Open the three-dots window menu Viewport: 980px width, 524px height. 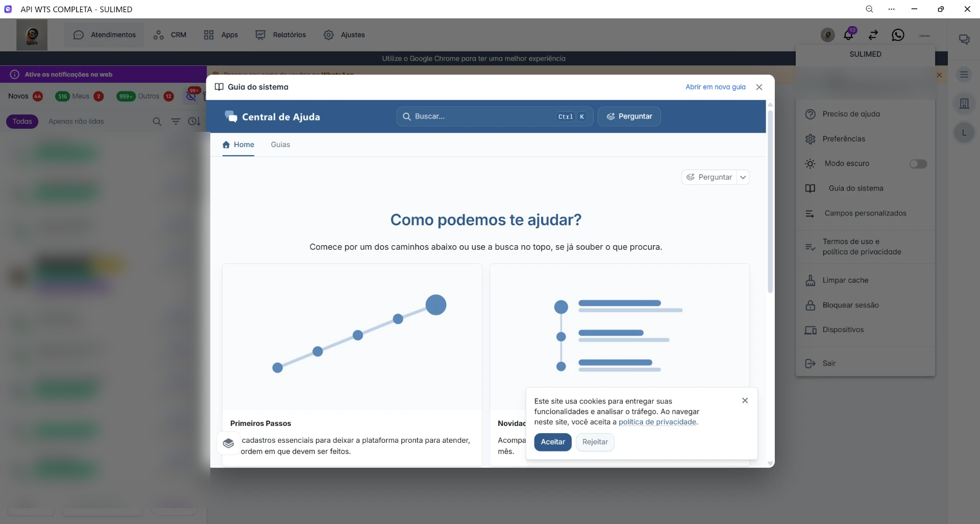(892, 9)
